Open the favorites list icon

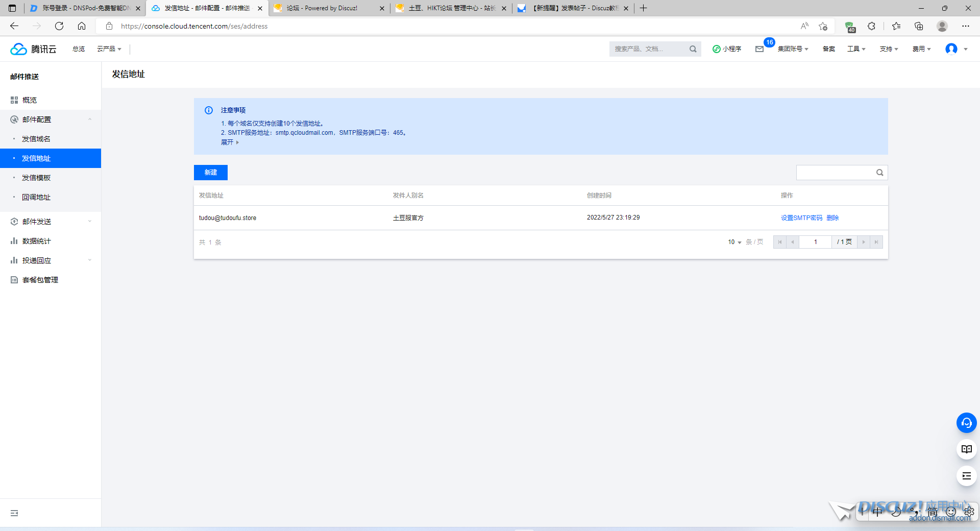click(x=896, y=26)
